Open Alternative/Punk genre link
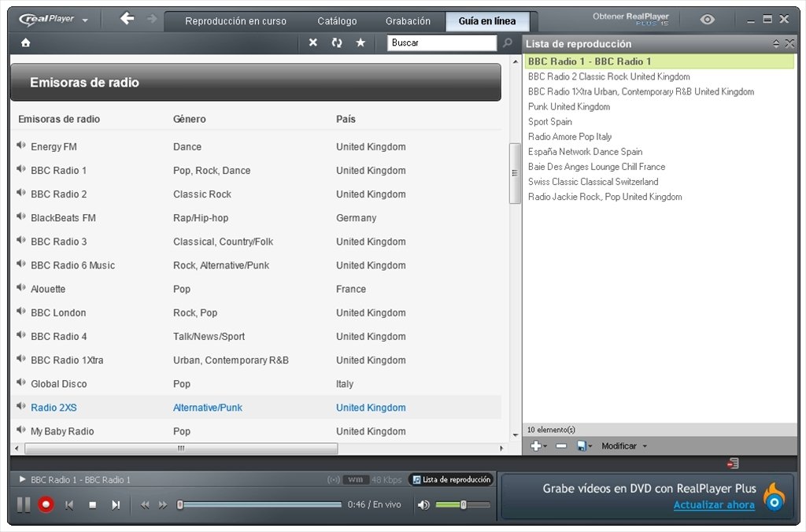 [208, 408]
